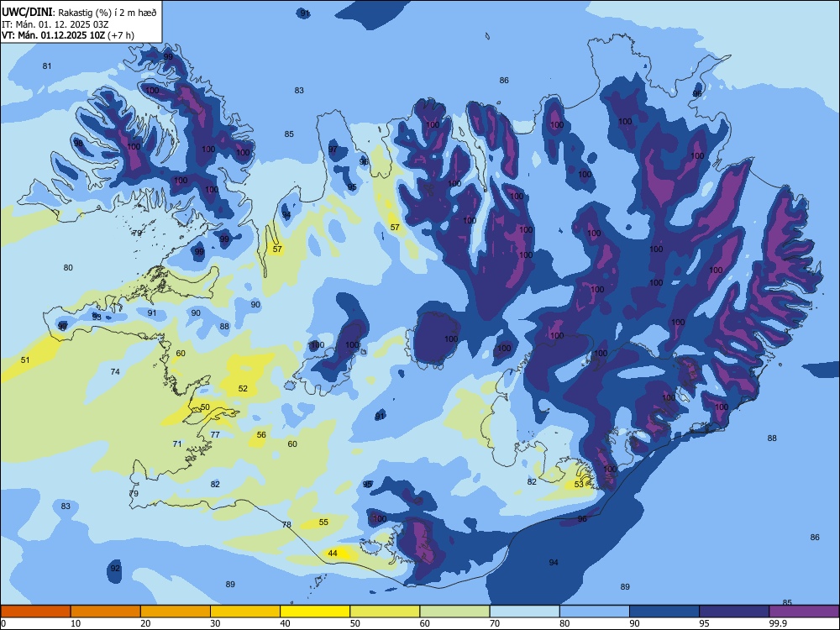The width and height of the screenshot is (840, 630).
Task: Click the '92' humidity value on the map
Action: pos(115,569)
